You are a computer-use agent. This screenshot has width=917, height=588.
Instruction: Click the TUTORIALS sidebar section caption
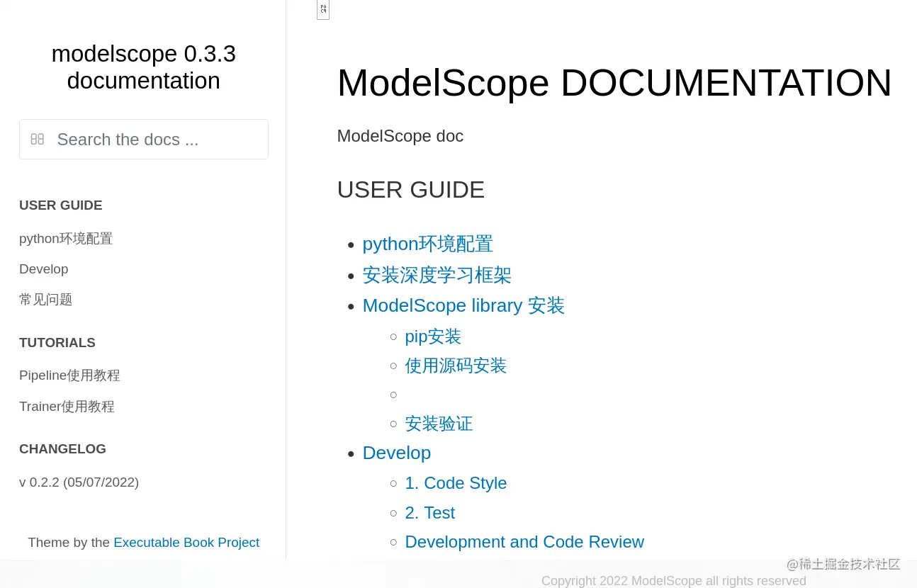coord(57,343)
